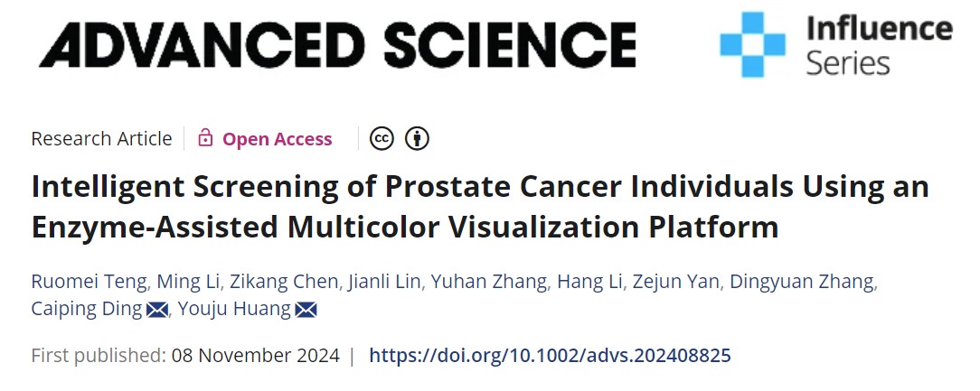Image resolution: width=980 pixels, height=391 pixels.
Task: Click envelope icon beside Caiping Ding
Action: click(157, 310)
